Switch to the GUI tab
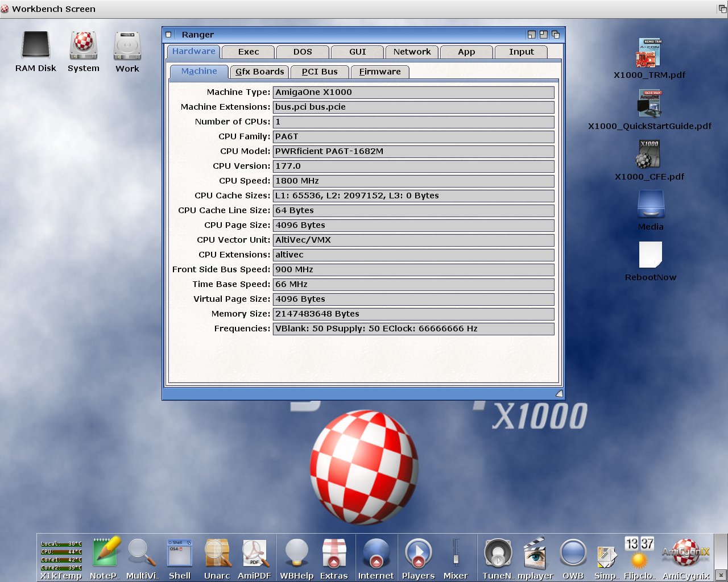Viewport: 728px width, 582px height. coord(357,52)
